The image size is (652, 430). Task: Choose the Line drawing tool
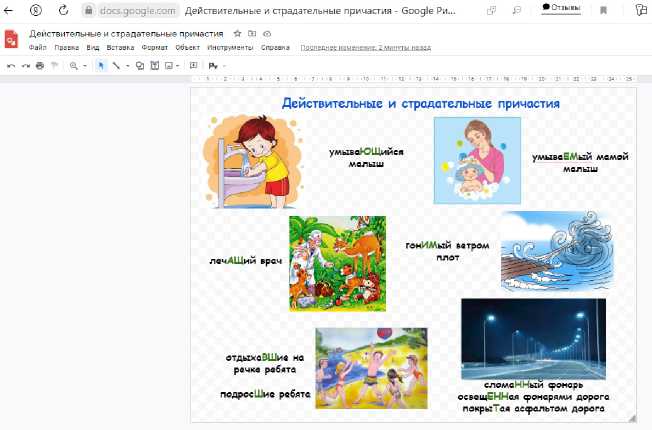[x=116, y=65]
